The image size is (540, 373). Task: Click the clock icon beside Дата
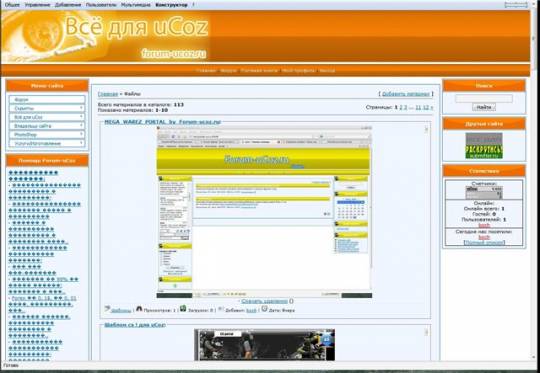(264, 308)
